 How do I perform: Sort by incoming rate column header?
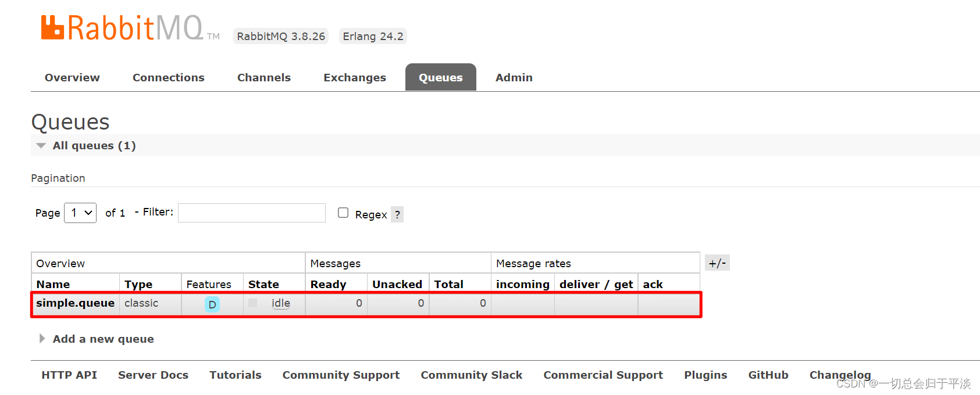(x=523, y=284)
